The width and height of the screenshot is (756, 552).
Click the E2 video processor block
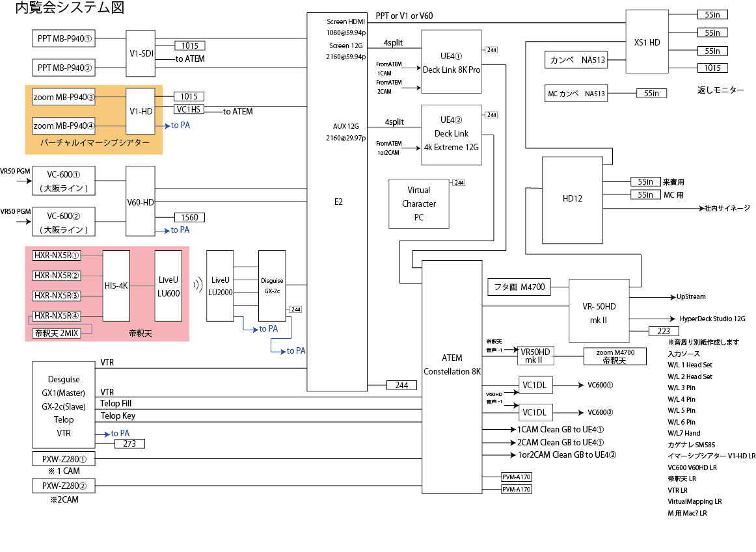pos(338,202)
